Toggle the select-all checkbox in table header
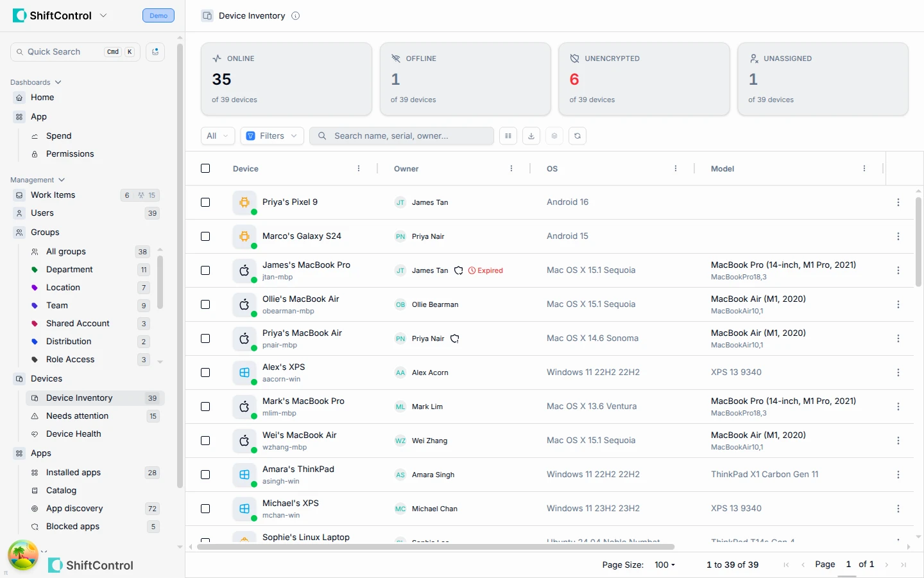Viewport: 924px width, 578px height. (x=205, y=168)
